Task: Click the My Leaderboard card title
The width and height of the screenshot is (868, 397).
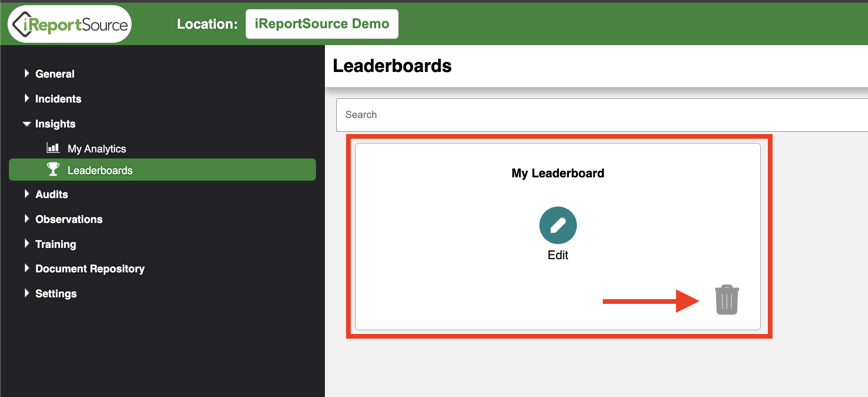Action: point(558,173)
